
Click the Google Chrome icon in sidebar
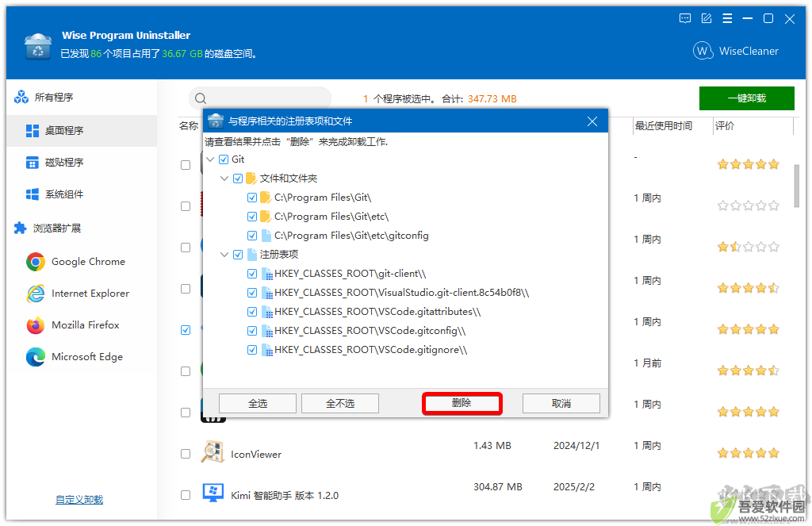click(36, 262)
